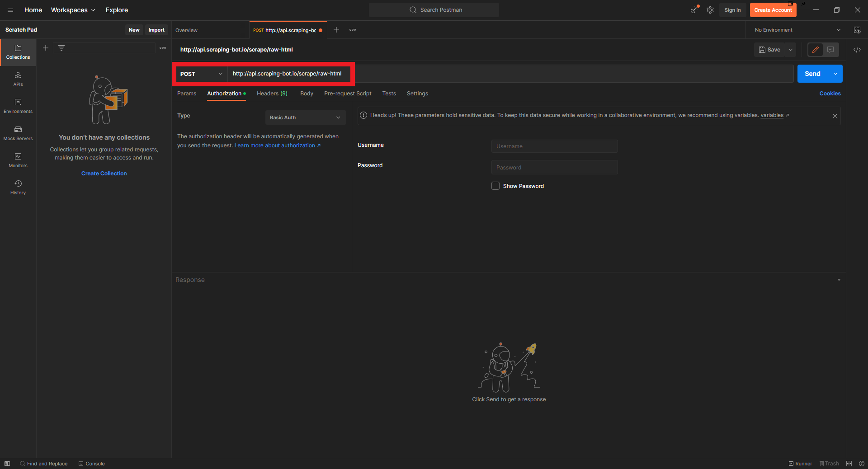Click Sign In
This screenshot has width=868, height=469.
point(732,10)
